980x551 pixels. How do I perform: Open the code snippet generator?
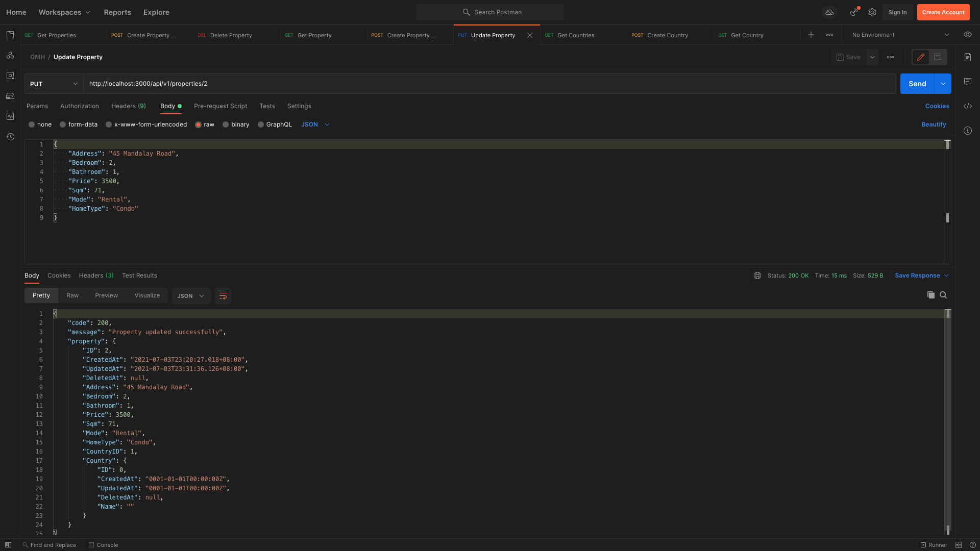pos(968,106)
